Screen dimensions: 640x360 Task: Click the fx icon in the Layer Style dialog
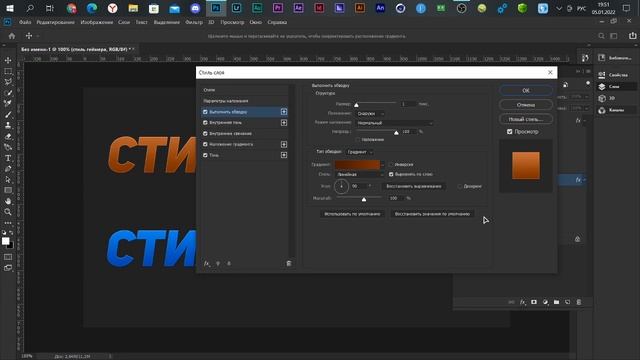click(x=207, y=264)
